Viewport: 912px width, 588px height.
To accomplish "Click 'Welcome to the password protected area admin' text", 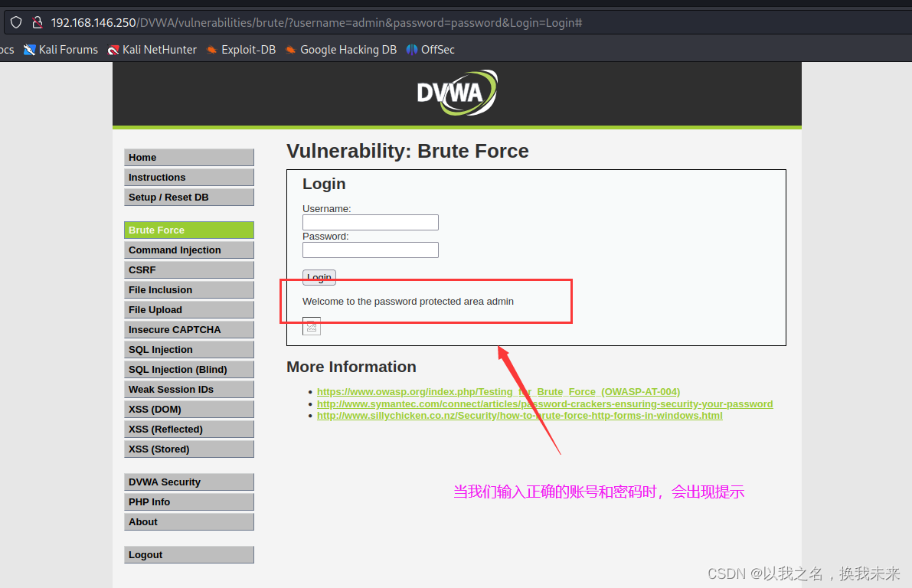I will pyautogui.click(x=407, y=301).
